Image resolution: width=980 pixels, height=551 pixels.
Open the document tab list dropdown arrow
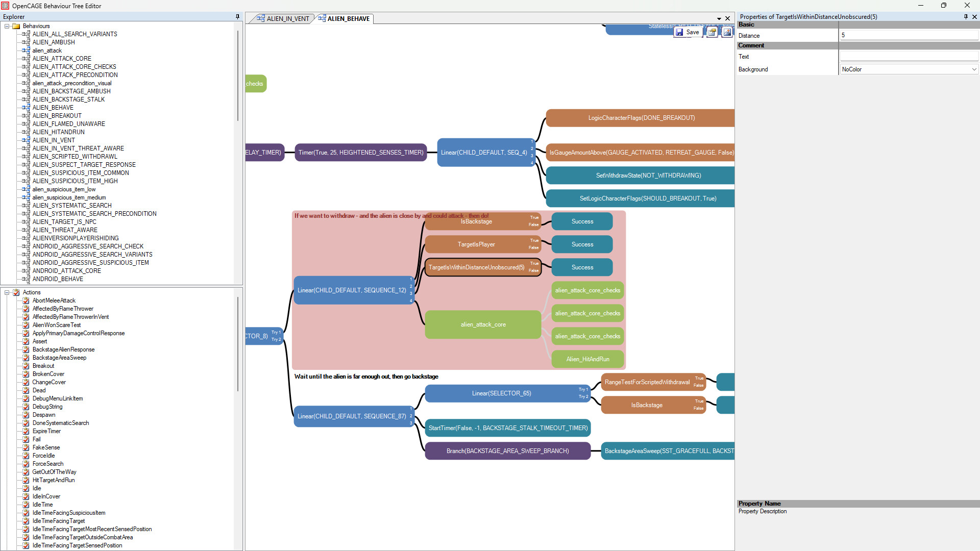click(x=719, y=19)
